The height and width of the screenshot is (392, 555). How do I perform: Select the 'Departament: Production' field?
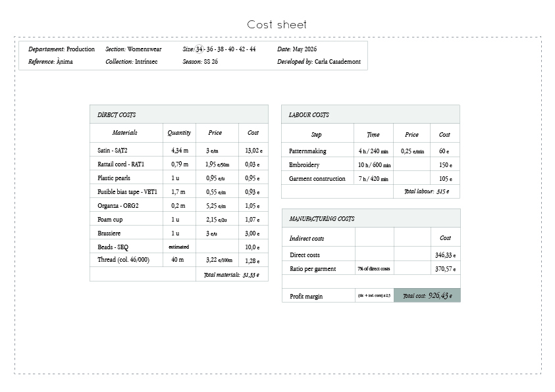(62, 49)
